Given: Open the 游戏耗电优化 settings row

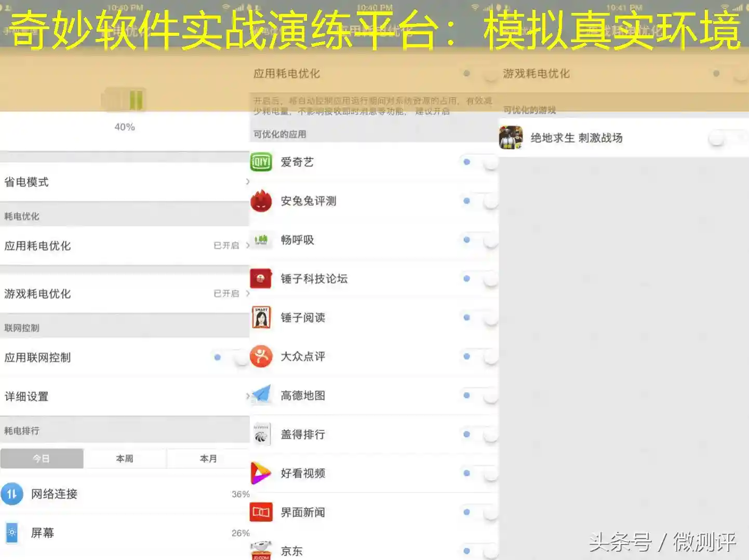Looking at the screenshot, I should (x=125, y=294).
